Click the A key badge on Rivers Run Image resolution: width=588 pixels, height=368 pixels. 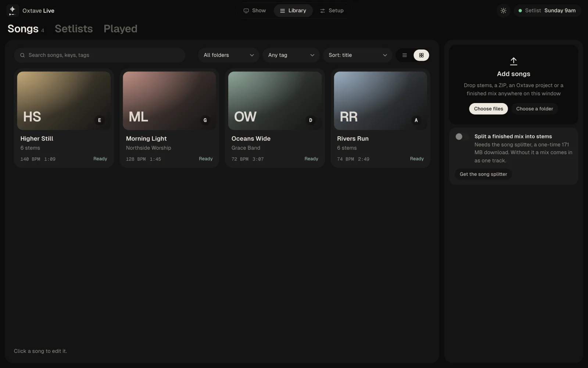pyautogui.click(x=416, y=120)
